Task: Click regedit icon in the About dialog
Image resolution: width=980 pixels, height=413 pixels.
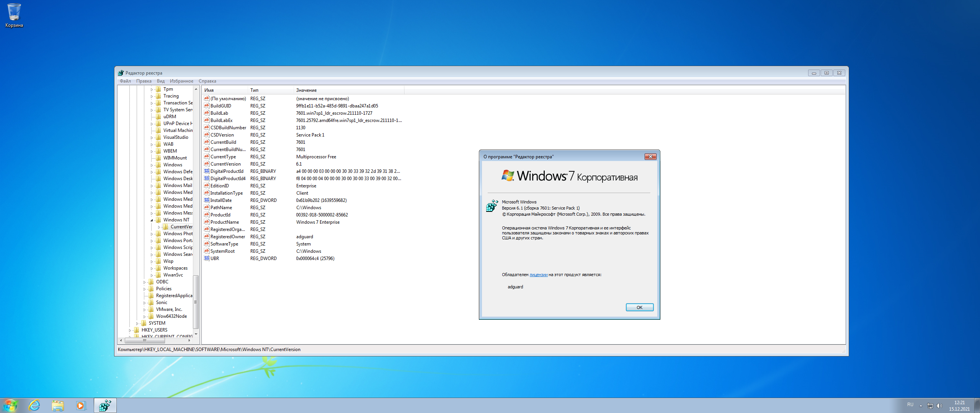Action: coord(492,206)
